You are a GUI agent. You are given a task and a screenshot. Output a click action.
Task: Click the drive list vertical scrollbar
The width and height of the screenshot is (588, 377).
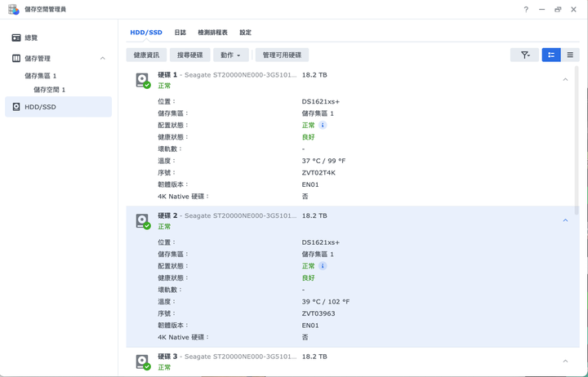point(577,140)
